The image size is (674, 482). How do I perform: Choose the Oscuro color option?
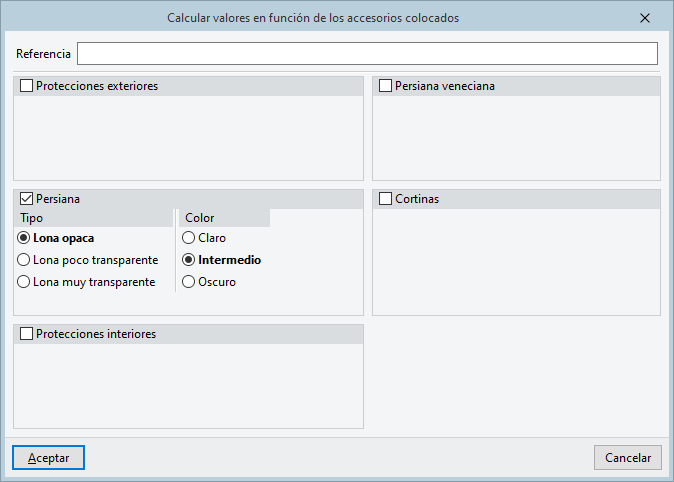[x=188, y=282]
